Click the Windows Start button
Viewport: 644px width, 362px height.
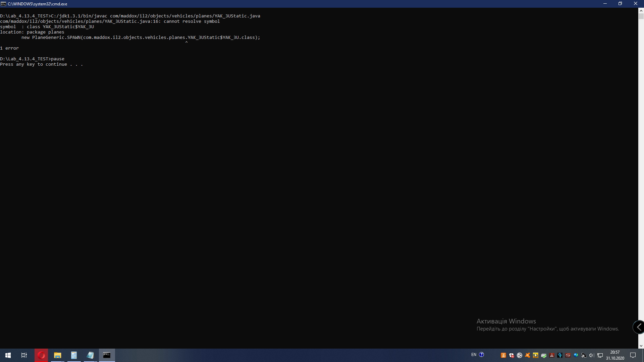click(x=8, y=355)
